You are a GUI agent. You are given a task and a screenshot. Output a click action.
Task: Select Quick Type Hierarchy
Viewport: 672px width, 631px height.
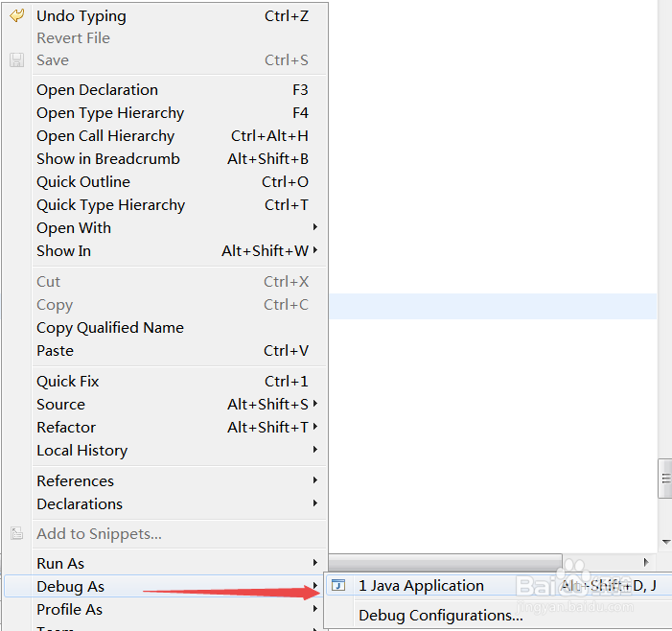[179, 205]
